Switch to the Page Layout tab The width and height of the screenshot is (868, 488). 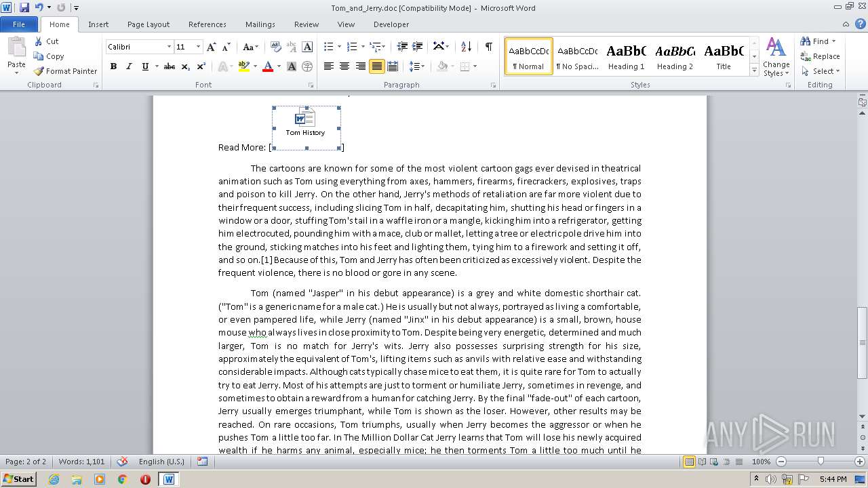[x=149, y=24]
